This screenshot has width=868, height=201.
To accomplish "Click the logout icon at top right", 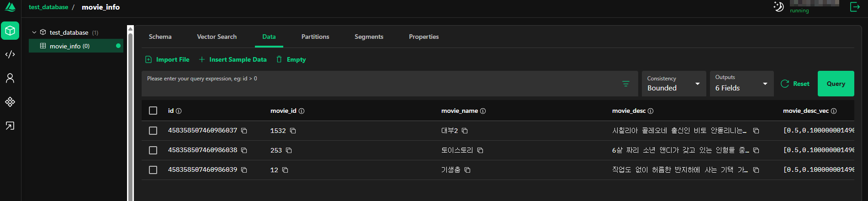I will 855,7.
